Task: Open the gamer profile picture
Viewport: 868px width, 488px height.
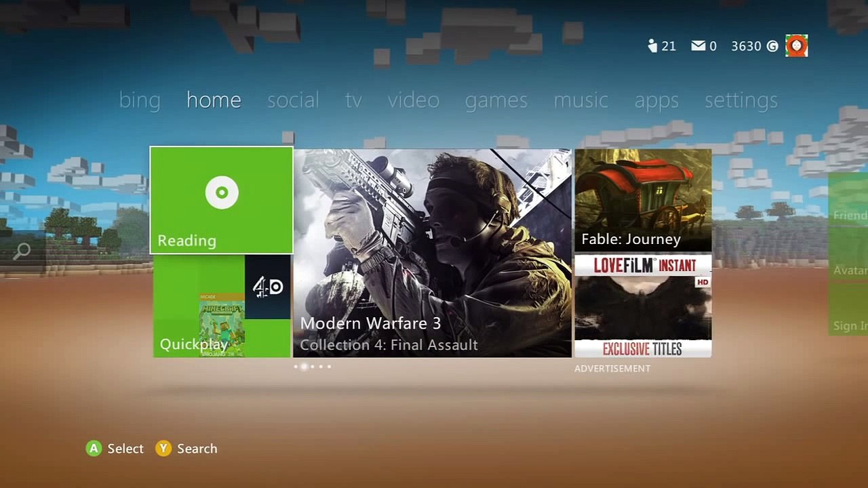Action: 797,46
